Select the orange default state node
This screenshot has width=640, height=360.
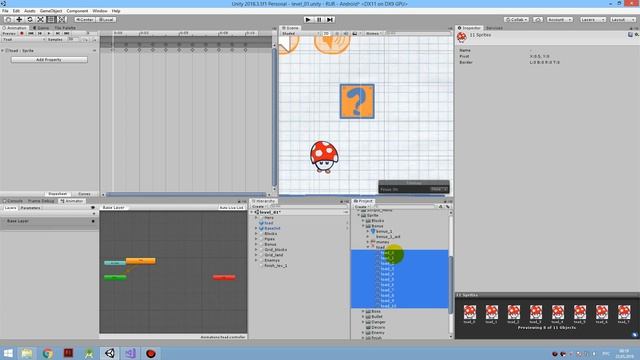coord(140,260)
